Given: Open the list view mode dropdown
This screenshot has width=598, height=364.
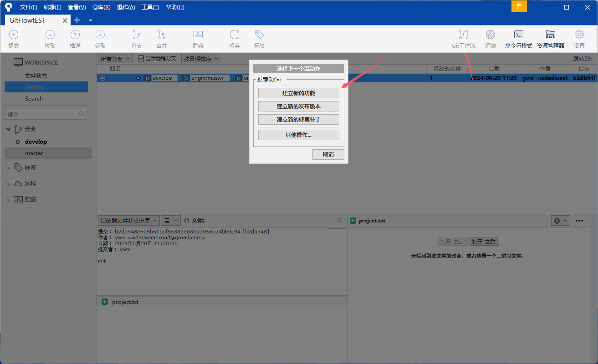Looking at the screenshot, I should point(171,220).
